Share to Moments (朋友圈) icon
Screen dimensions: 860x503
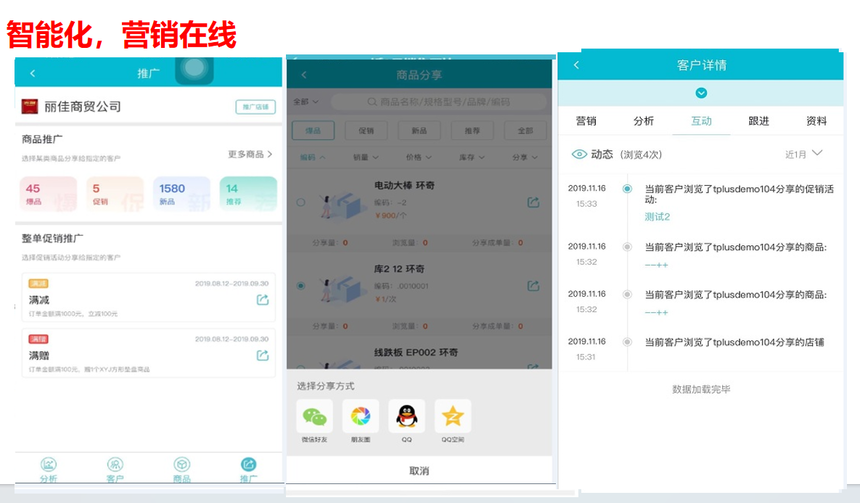(x=360, y=417)
